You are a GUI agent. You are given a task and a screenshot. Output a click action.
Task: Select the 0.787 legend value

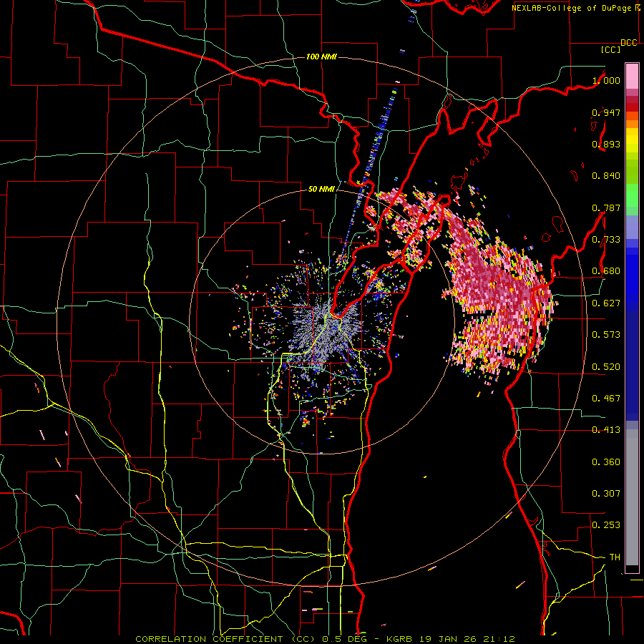[x=606, y=208]
